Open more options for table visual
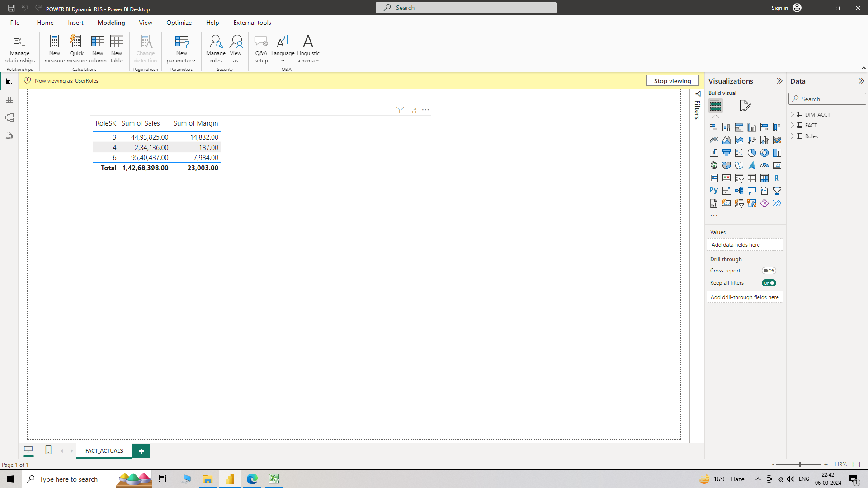Viewport: 868px width, 488px height. coord(425,110)
